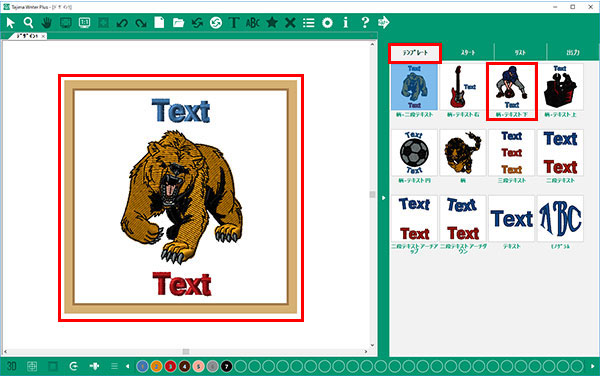Switch to the テンプレート tab
Screen dimensions: 600x377
415,53
